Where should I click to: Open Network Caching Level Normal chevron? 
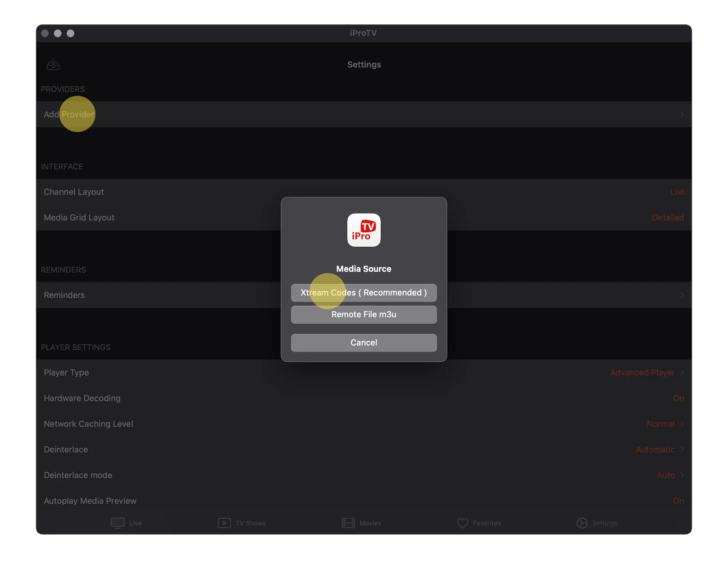[x=682, y=424]
